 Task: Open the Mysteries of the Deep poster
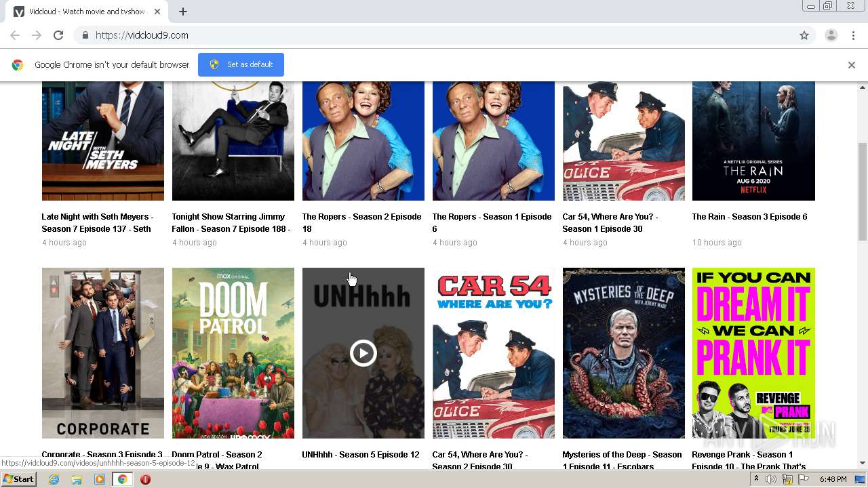pyautogui.click(x=624, y=353)
